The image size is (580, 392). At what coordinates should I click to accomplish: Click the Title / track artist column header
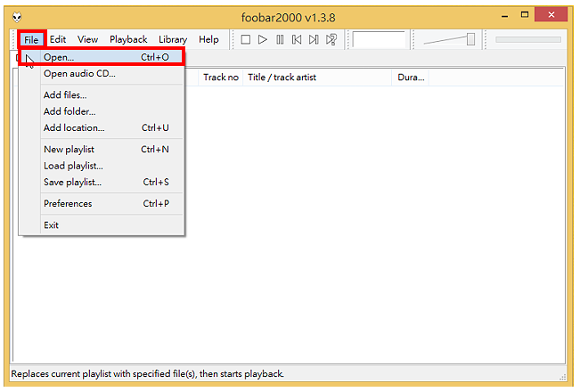pyautogui.click(x=317, y=78)
